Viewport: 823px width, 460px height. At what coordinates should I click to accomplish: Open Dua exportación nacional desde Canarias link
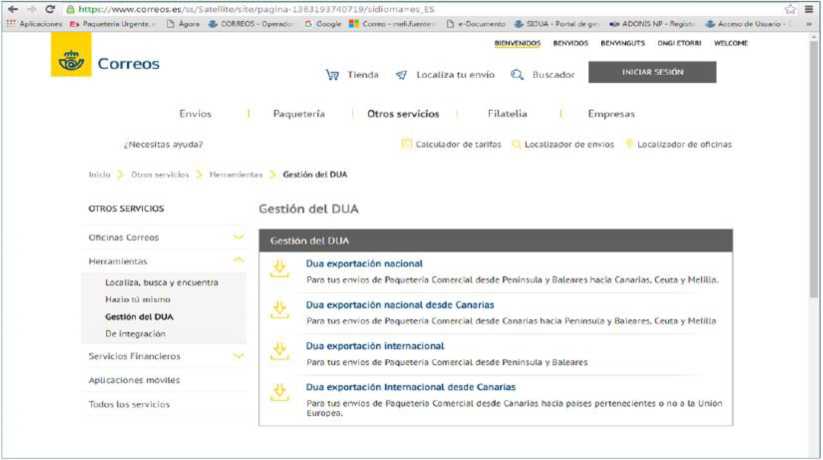click(x=399, y=304)
